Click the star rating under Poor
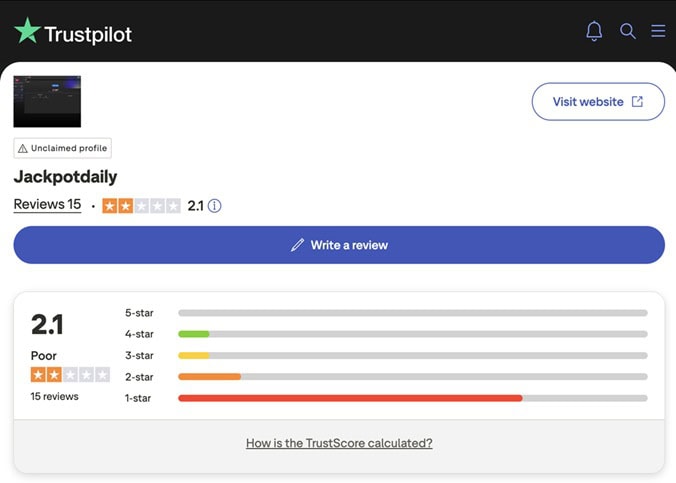This screenshot has height=483, width=676. (x=70, y=374)
